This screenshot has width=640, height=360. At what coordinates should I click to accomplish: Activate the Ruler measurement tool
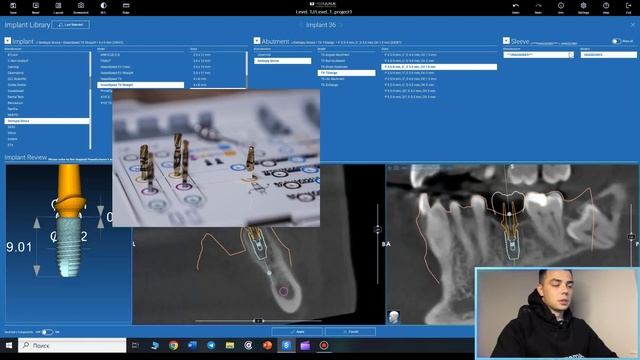(x=126, y=6)
